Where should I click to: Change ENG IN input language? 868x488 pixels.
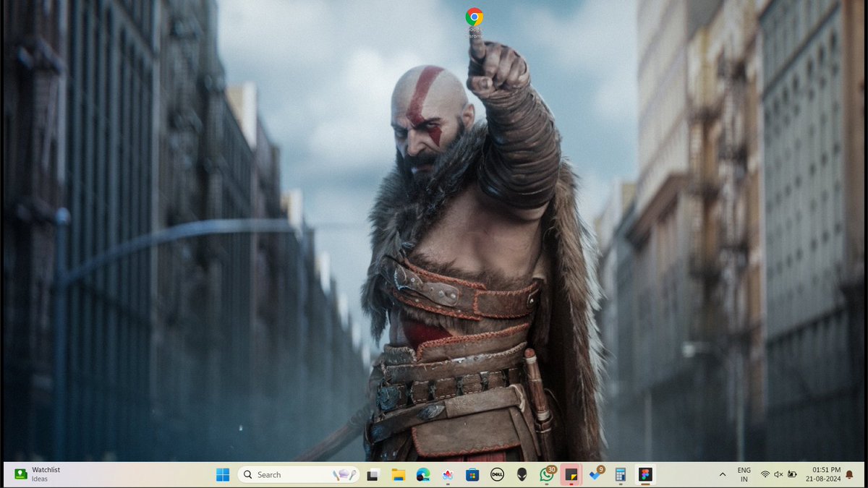744,474
